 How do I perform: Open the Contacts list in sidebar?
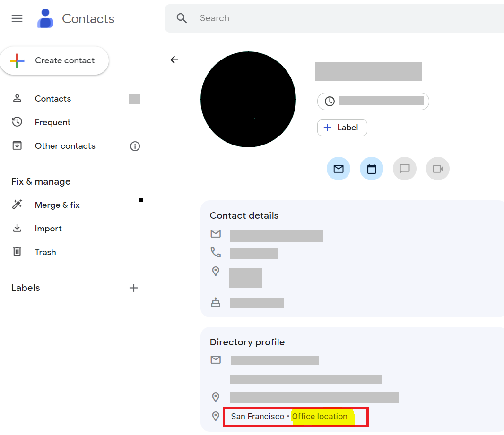tap(52, 99)
